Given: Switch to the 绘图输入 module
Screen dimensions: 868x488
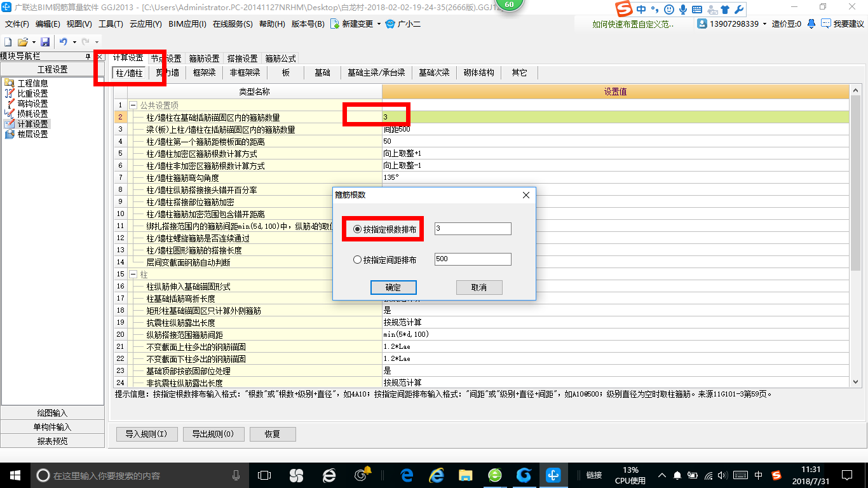Looking at the screenshot, I should (x=52, y=413).
